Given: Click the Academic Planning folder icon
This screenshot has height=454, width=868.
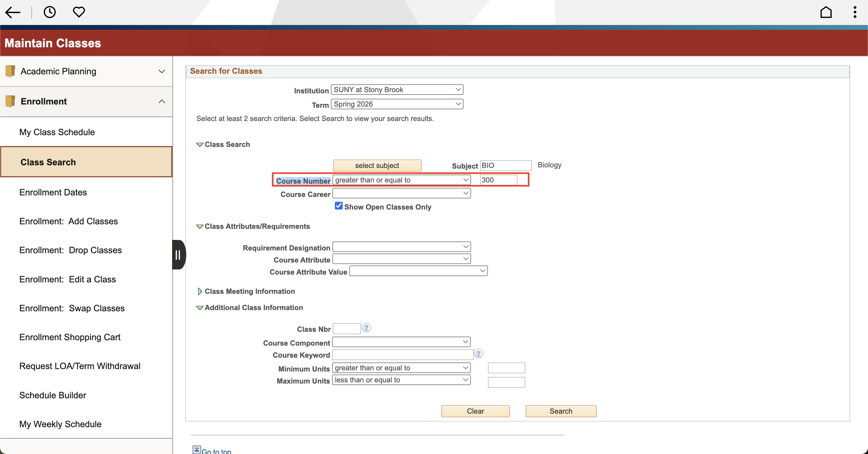Looking at the screenshot, I should coord(10,71).
